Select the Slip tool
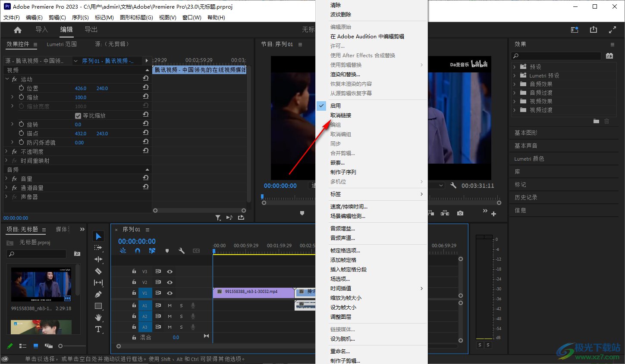The width and height of the screenshot is (625, 364). [98, 283]
